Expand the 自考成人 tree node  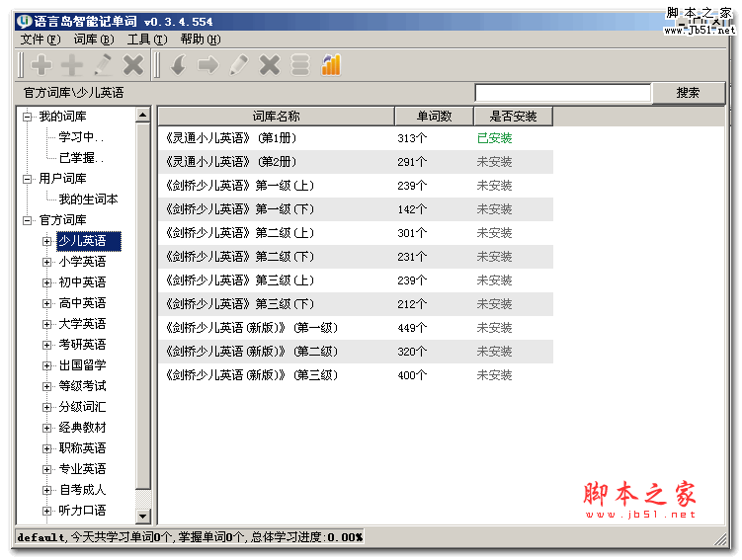click(x=46, y=490)
